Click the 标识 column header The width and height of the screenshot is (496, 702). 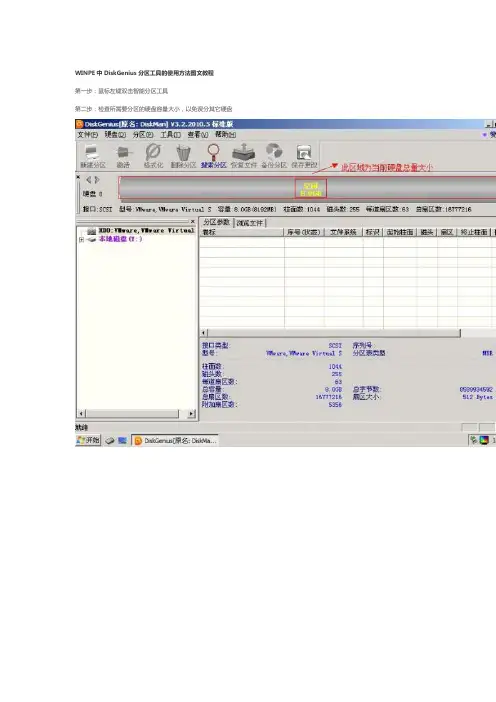click(x=373, y=232)
